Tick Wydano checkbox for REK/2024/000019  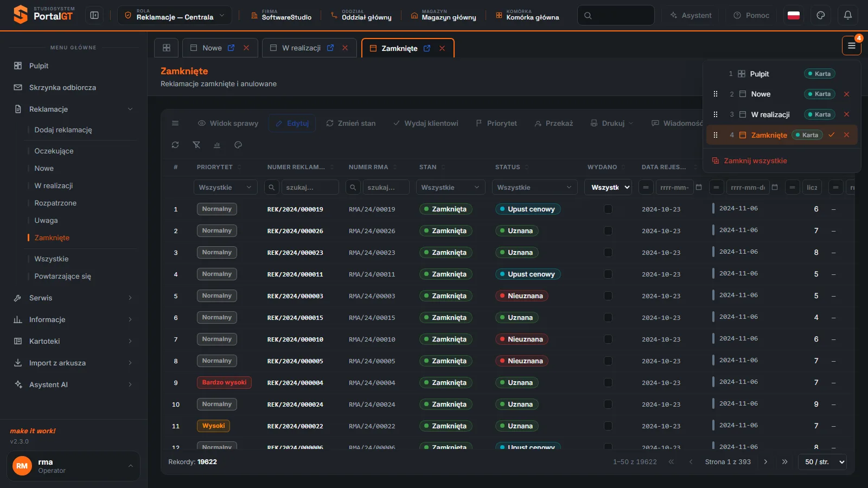click(608, 209)
